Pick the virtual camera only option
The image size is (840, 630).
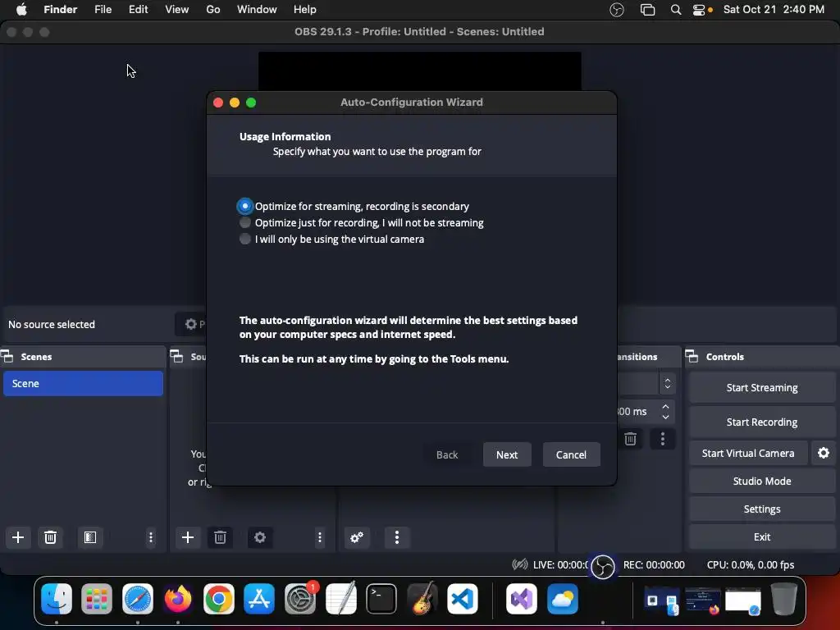click(x=244, y=239)
